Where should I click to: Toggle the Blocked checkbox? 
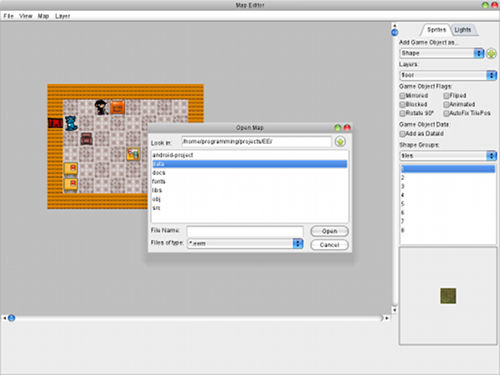402,104
